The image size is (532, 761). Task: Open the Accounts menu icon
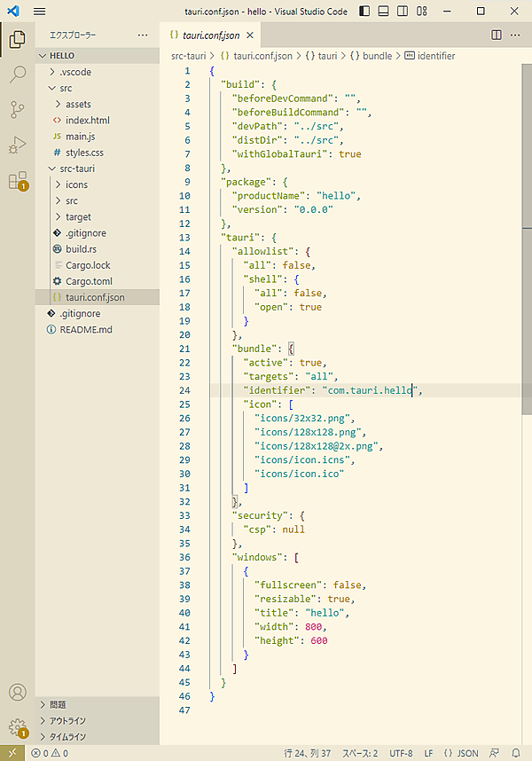(17, 692)
